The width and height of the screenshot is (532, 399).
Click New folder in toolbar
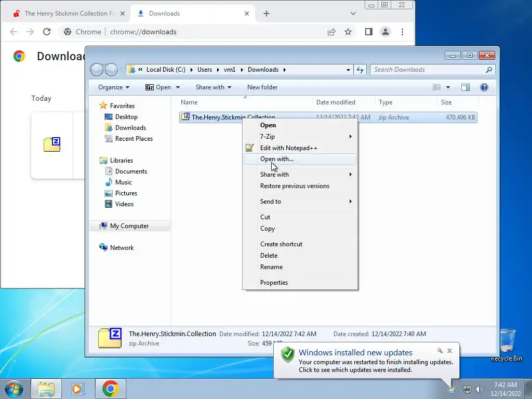point(262,87)
